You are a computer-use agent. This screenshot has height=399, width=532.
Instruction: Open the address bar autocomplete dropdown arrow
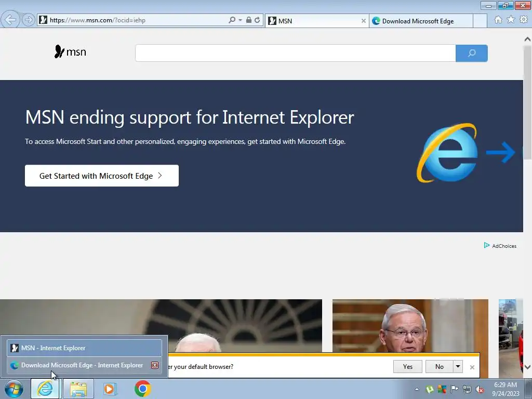240,20
